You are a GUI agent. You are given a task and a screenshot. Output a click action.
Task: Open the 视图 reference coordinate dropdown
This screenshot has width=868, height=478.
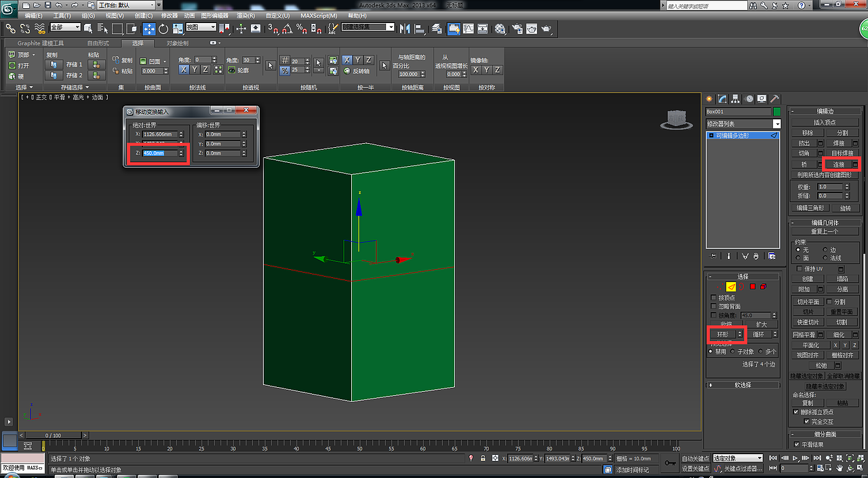201,27
